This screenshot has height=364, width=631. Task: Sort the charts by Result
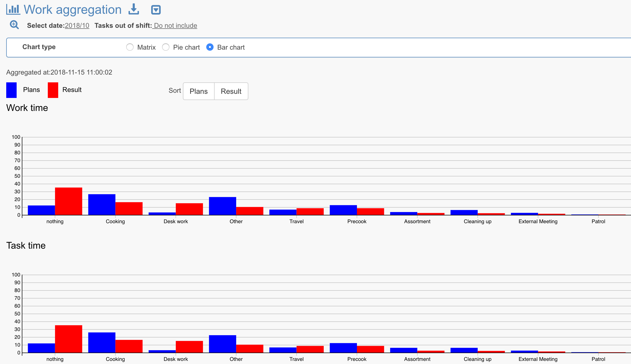(x=231, y=91)
